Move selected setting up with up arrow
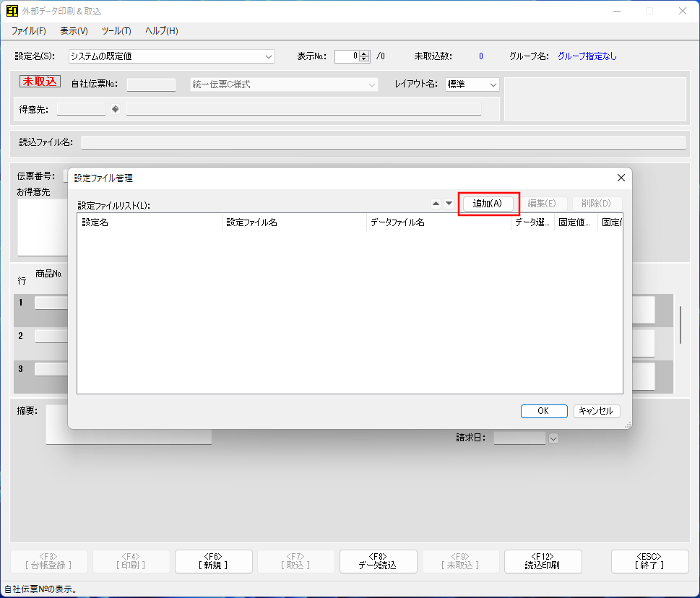Screen dimensions: 700x598 click(436, 204)
